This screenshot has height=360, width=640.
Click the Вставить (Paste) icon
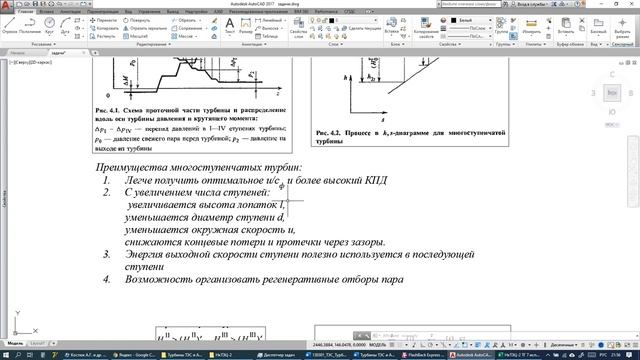coord(566,25)
